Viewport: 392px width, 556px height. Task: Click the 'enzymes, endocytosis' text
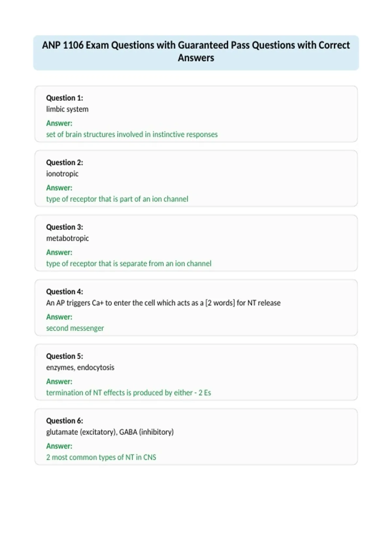coord(80,368)
